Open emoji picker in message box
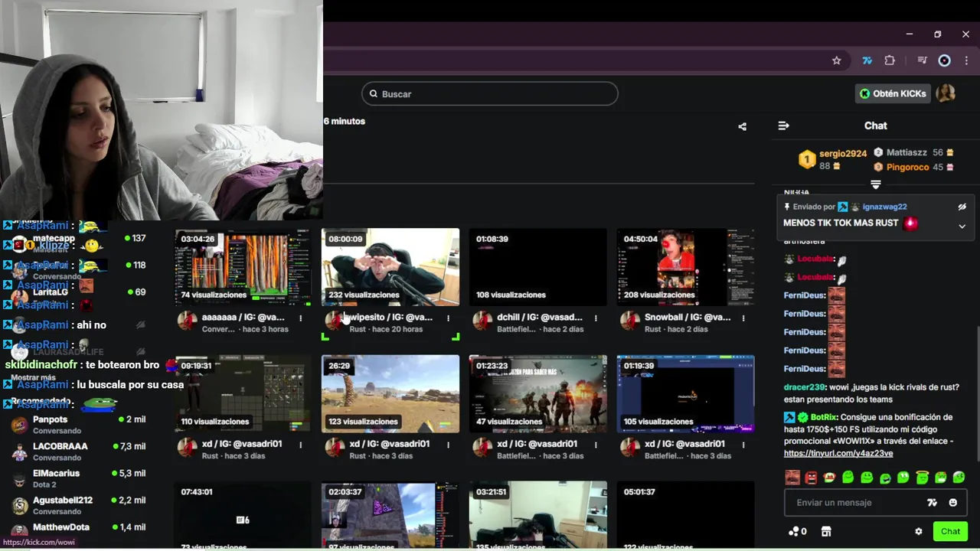The image size is (980, 551). 953,503
